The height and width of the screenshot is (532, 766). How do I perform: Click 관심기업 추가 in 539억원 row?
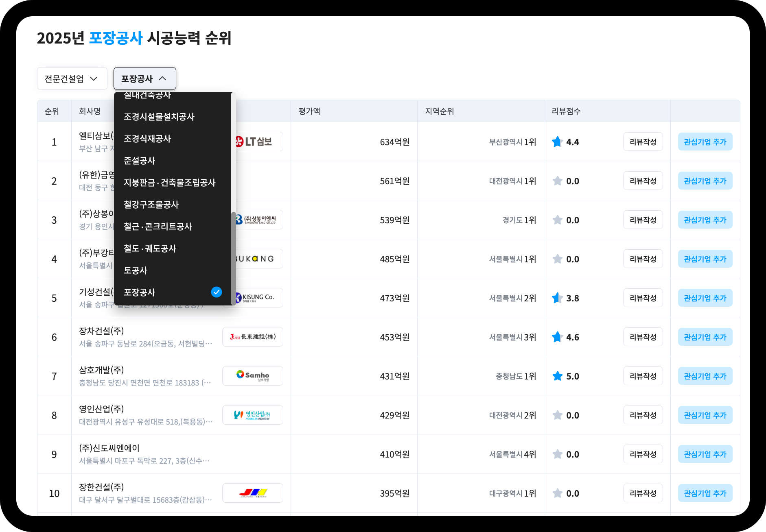pos(705,220)
